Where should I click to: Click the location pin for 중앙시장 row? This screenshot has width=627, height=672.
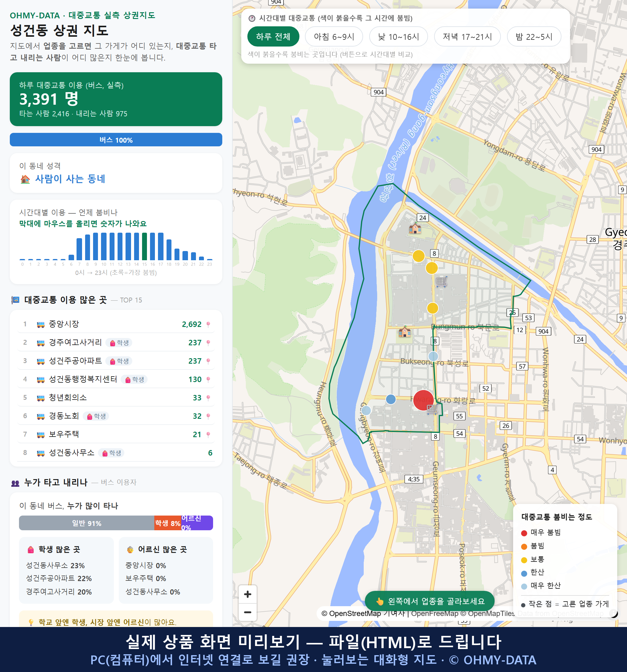coord(208,325)
